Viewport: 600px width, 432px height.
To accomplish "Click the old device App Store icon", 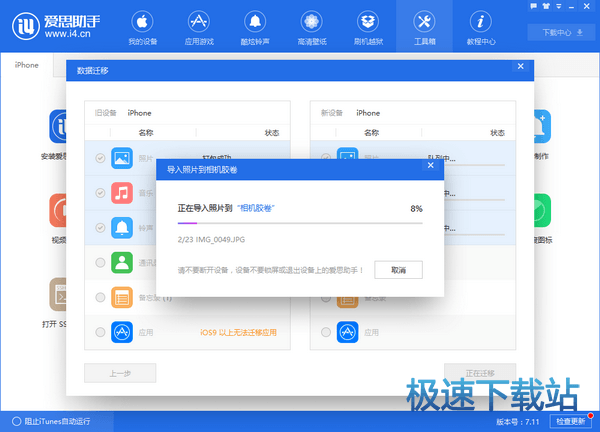I will 122,332.
